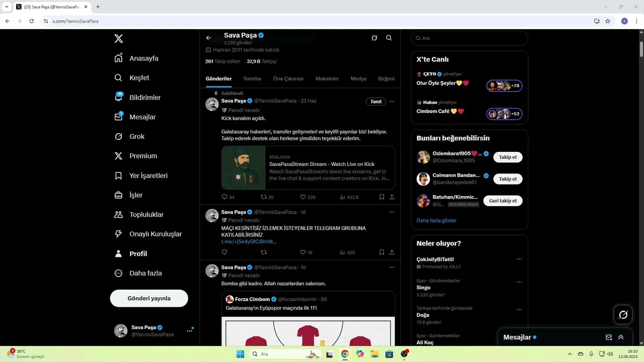Open Onaylı Kuruluşlar page
This screenshot has width=644, height=362.
(148, 234)
